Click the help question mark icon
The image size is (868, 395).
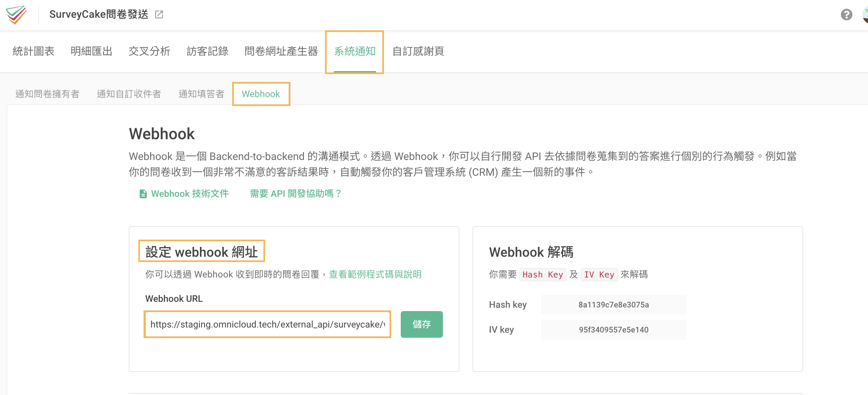847,14
